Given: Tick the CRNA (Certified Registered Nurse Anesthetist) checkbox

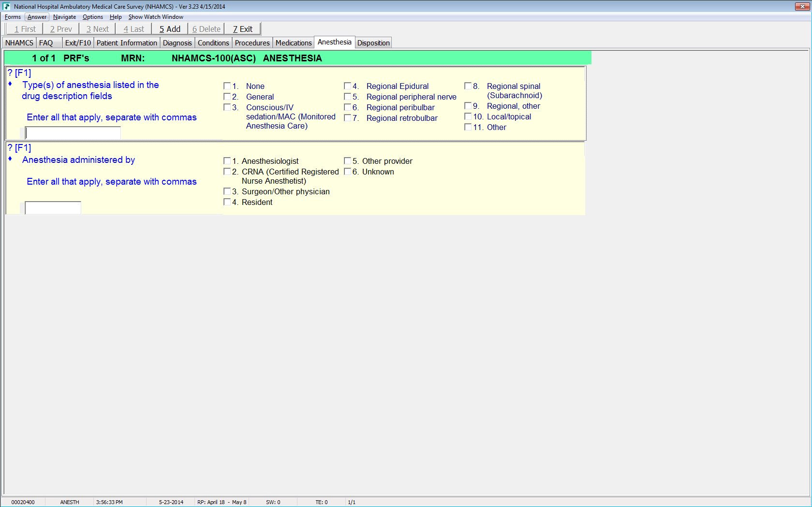Looking at the screenshot, I should pyautogui.click(x=227, y=172).
